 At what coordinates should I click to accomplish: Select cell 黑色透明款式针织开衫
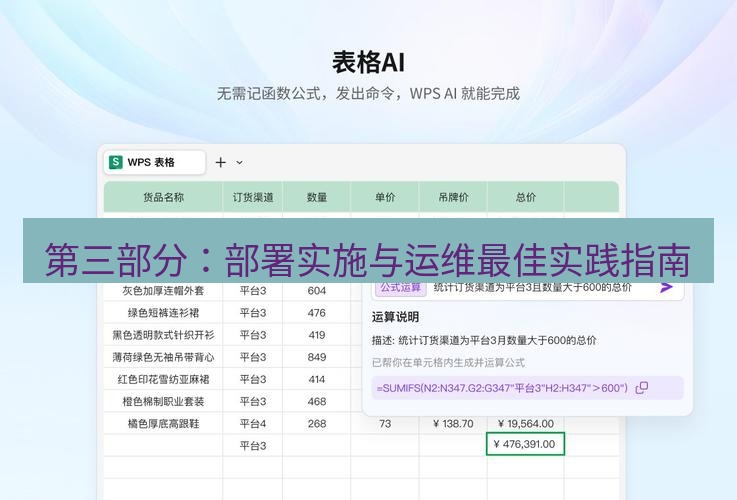tap(163, 335)
